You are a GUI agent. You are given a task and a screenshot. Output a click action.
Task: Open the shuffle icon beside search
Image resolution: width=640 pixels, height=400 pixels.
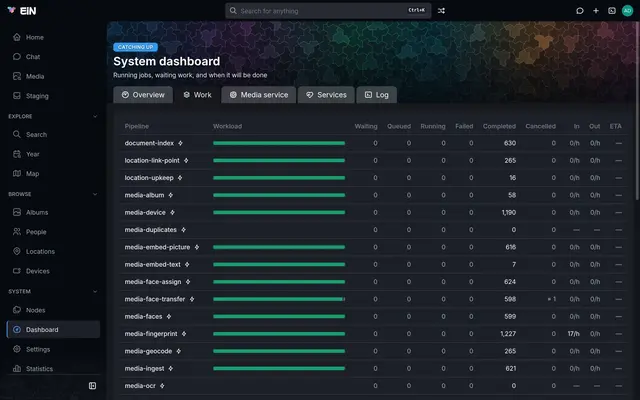pyautogui.click(x=441, y=11)
